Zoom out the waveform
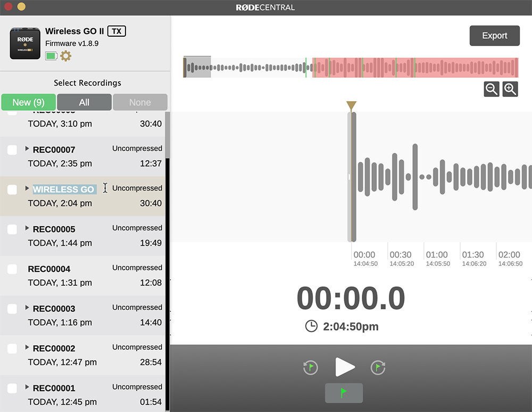The height and width of the screenshot is (412, 532). tap(491, 89)
